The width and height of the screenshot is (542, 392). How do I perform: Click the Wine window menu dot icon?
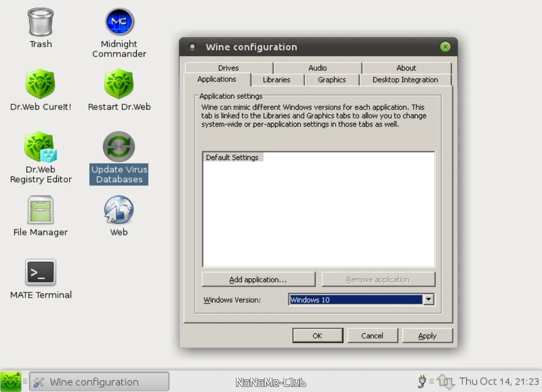point(192,47)
